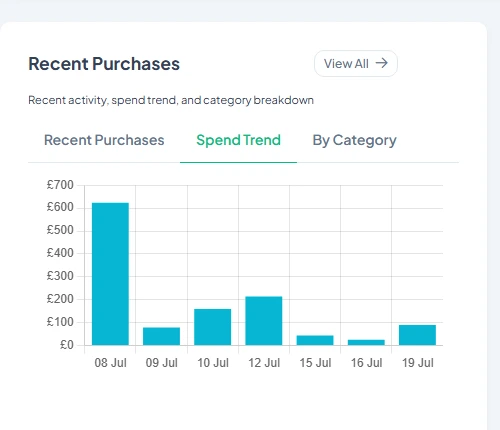Open the By Category tab
Screen dimensions: 500x430
(354, 140)
